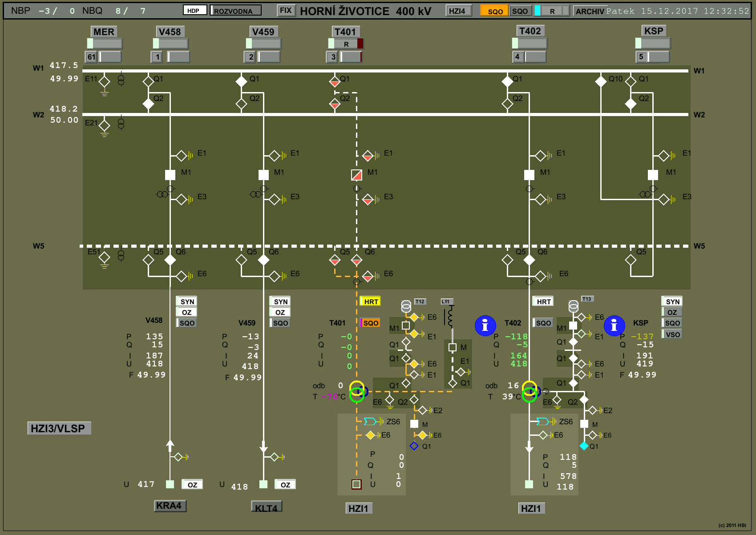Toggle the OZ button near KRA4 feeder

click(192, 485)
